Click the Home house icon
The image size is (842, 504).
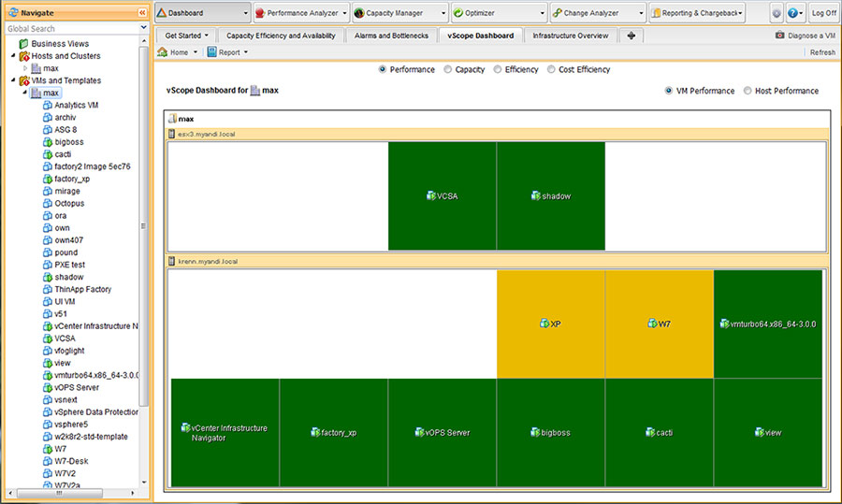tap(162, 51)
